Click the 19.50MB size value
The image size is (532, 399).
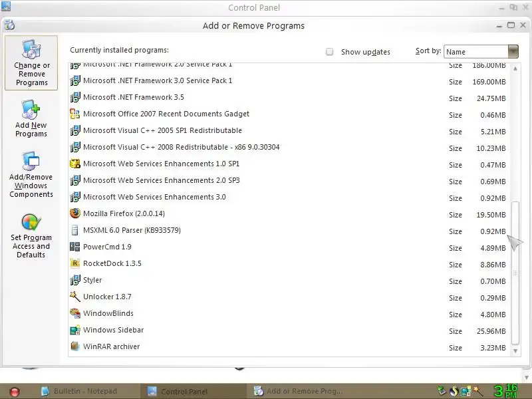click(491, 215)
